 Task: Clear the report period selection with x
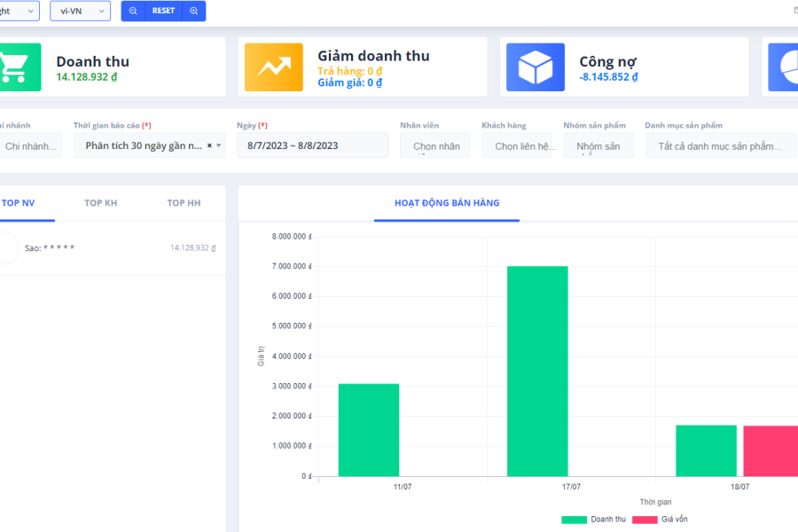tap(209, 145)
